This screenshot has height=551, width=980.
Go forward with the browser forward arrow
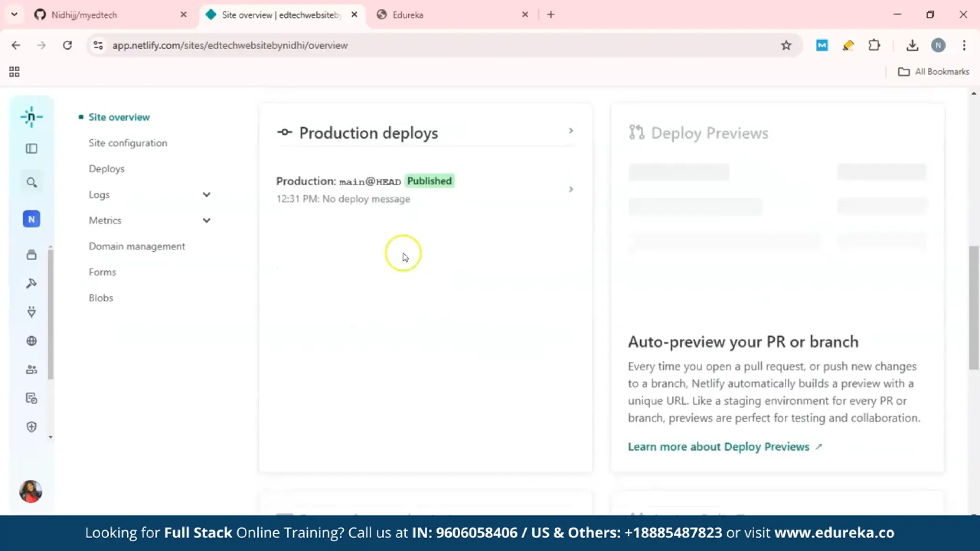coord(42,45)
